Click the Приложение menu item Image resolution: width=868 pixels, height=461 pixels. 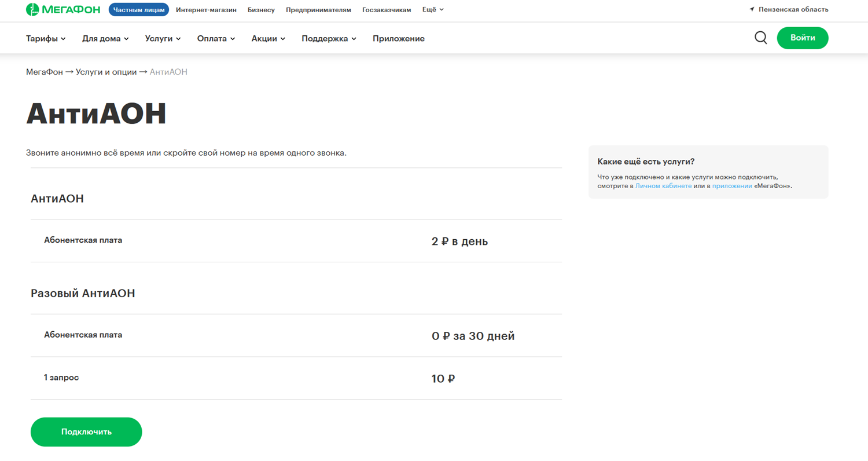tap(398, 39)
